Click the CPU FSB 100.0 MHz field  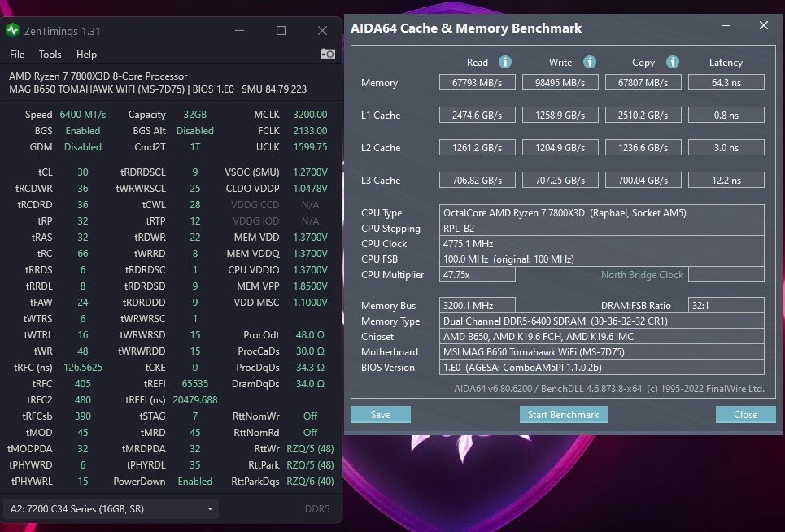[602, 259]
